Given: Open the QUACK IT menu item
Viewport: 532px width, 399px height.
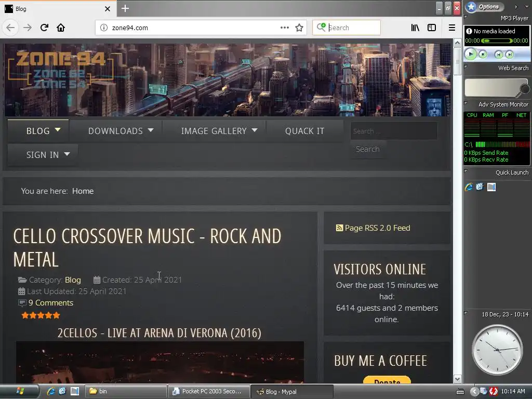Looking at the screenshot, I should [304, 131].
